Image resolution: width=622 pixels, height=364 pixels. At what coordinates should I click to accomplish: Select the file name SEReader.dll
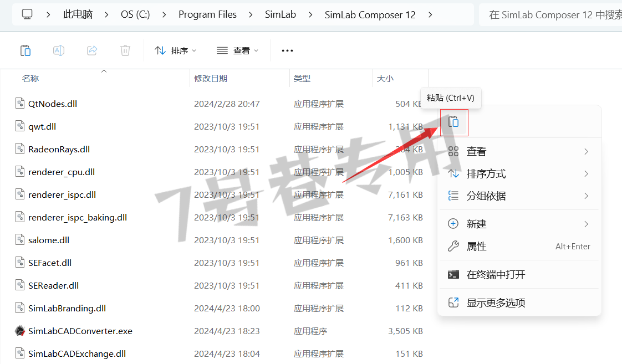(54, 285)
